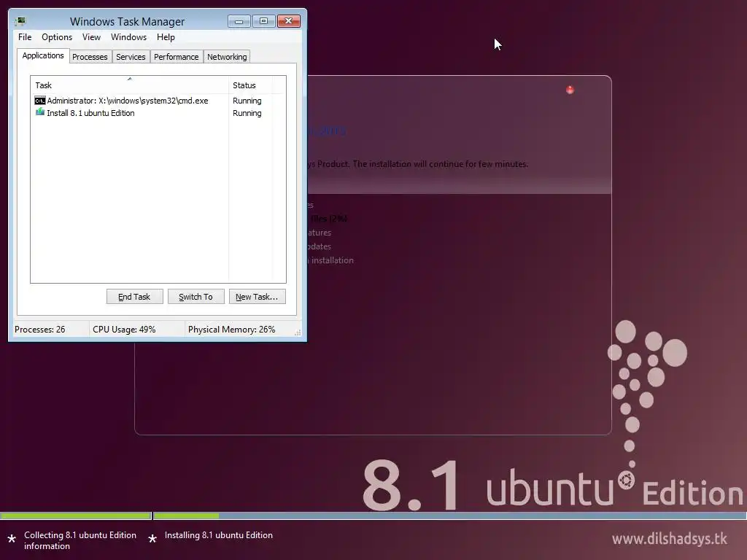The height and width of the screenshot is (560, 747).
Task: Close the Windows Task Manager window
Action: tap(289, 21)
